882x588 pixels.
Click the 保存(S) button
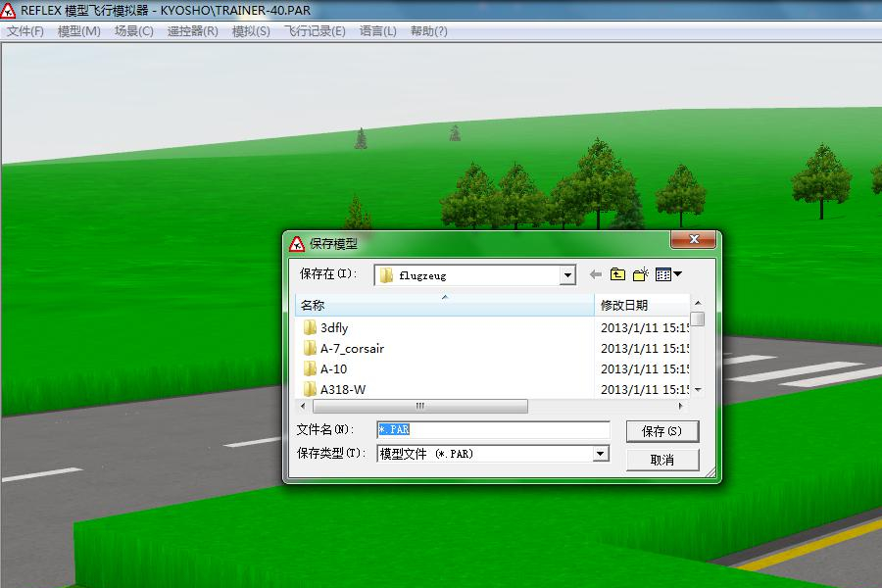(x=662, y=431)
